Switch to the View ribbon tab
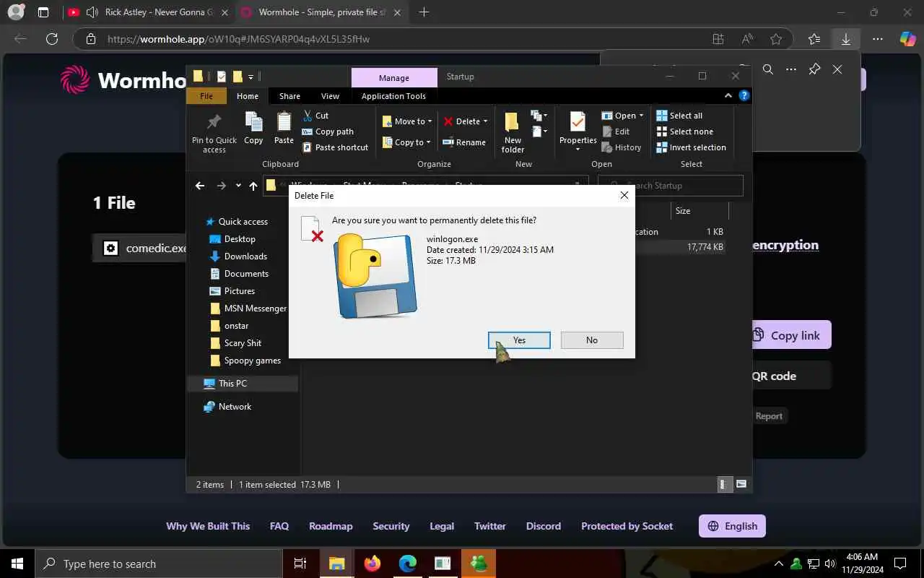Viewport: 924px width, 578px height. coord(330,96)
